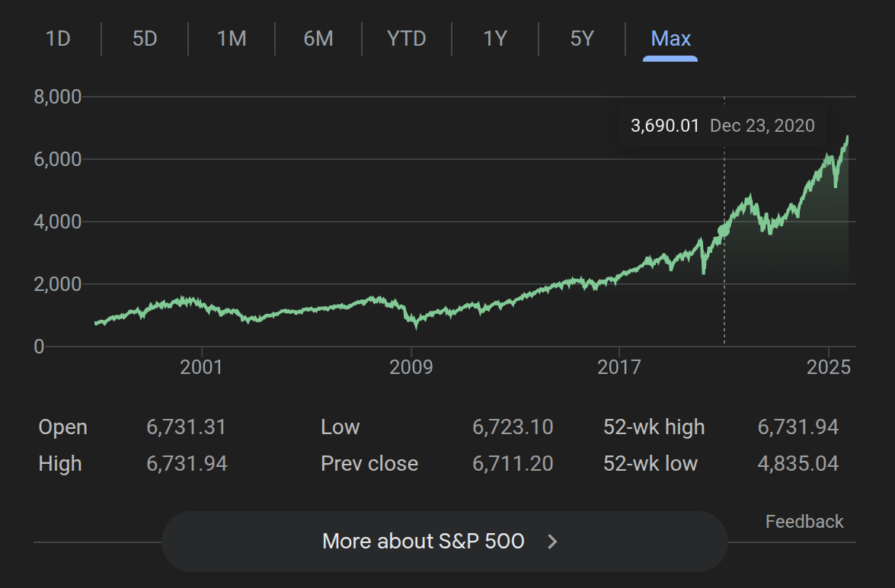Click the 2001 x-axis label
895x588 pixels.
201,368
